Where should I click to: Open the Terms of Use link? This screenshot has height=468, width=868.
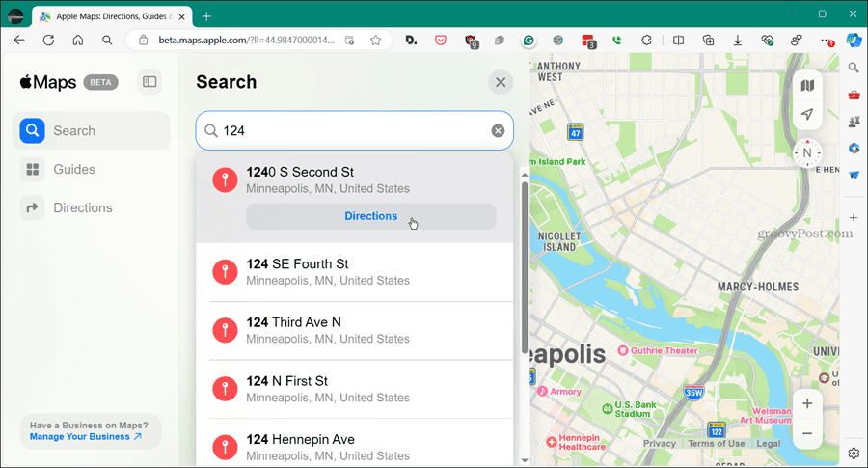tap(717, 443)
